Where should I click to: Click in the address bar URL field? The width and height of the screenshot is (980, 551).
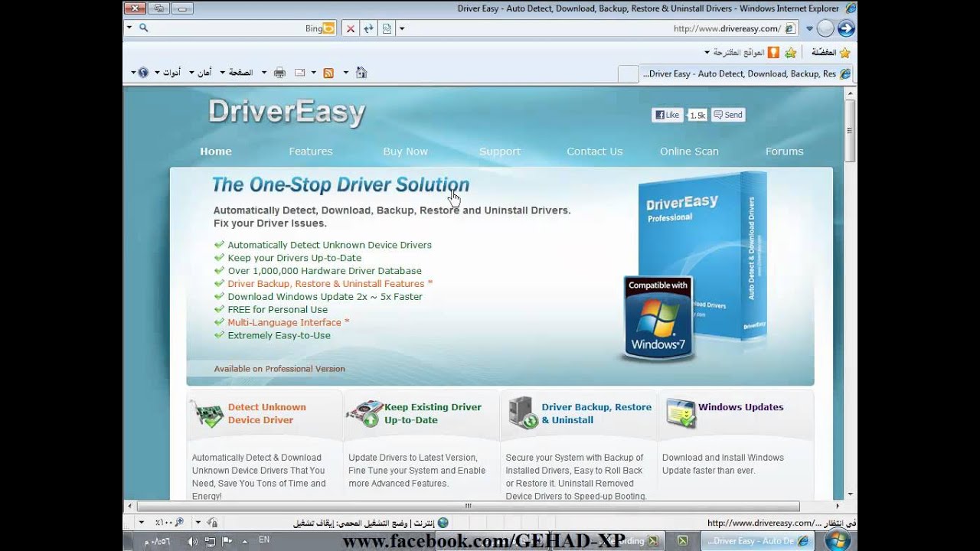(597, 28)
